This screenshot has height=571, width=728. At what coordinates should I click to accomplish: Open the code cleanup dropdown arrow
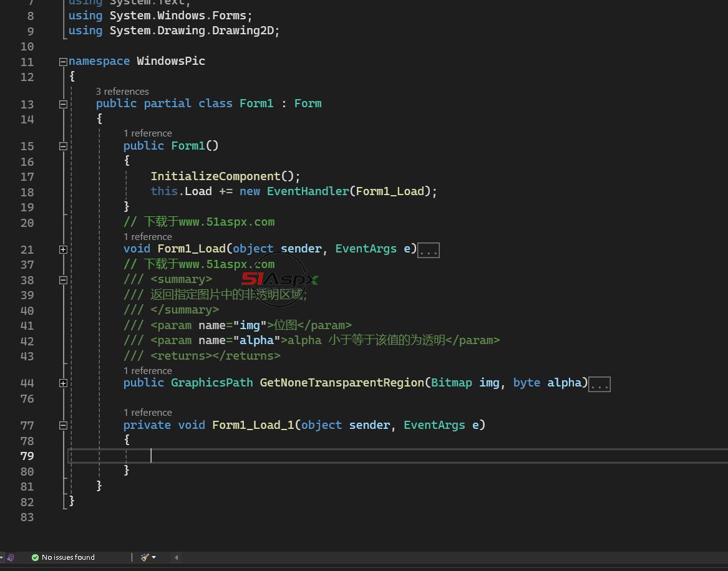pyautogui.click(x=153, y=557)
